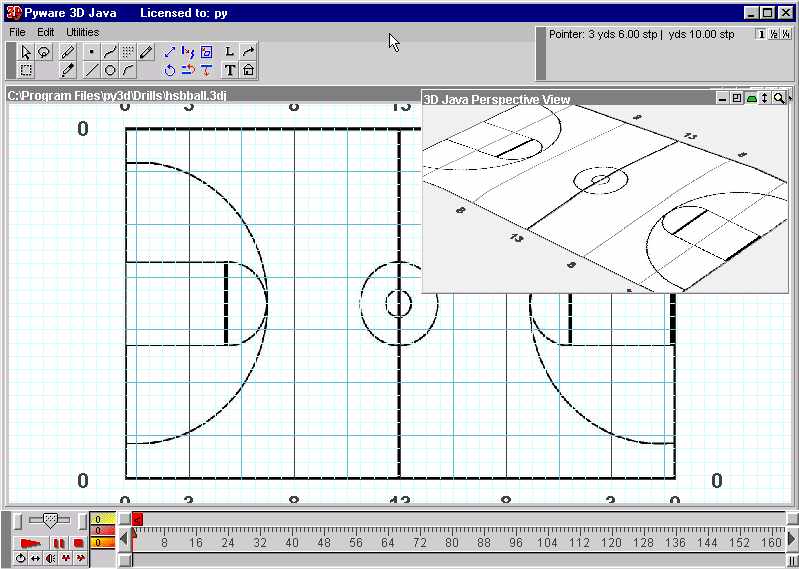Image resolution: width=799 pixels, height=569 pixels.
Task: Choose the lasso selection tool
Action: click(x=44, y=52)
